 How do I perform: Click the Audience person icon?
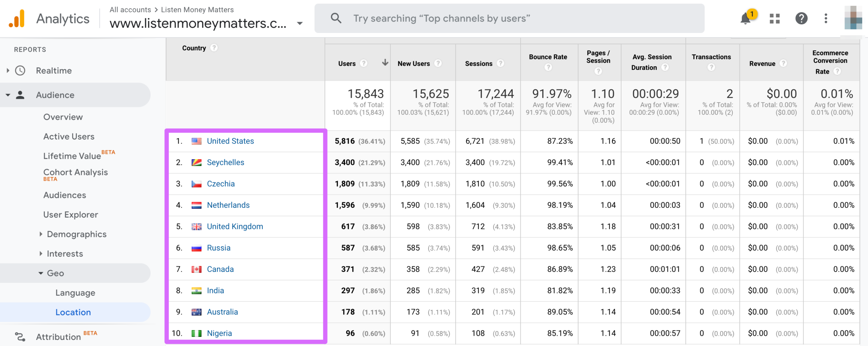point(20,95)
